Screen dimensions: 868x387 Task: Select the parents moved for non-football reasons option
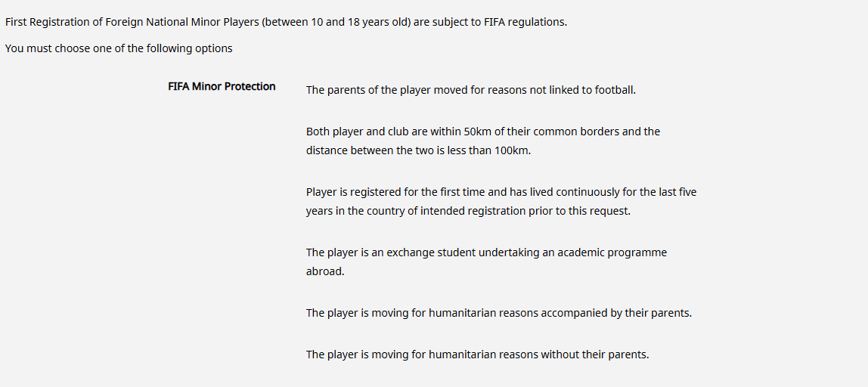point(470,90)
